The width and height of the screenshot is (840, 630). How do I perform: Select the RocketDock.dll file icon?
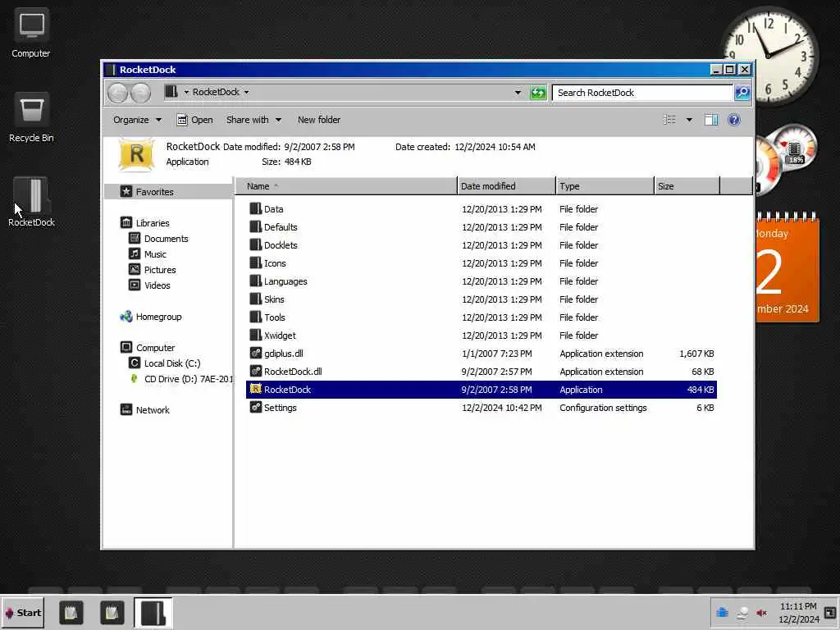click(x=256, y=372)
